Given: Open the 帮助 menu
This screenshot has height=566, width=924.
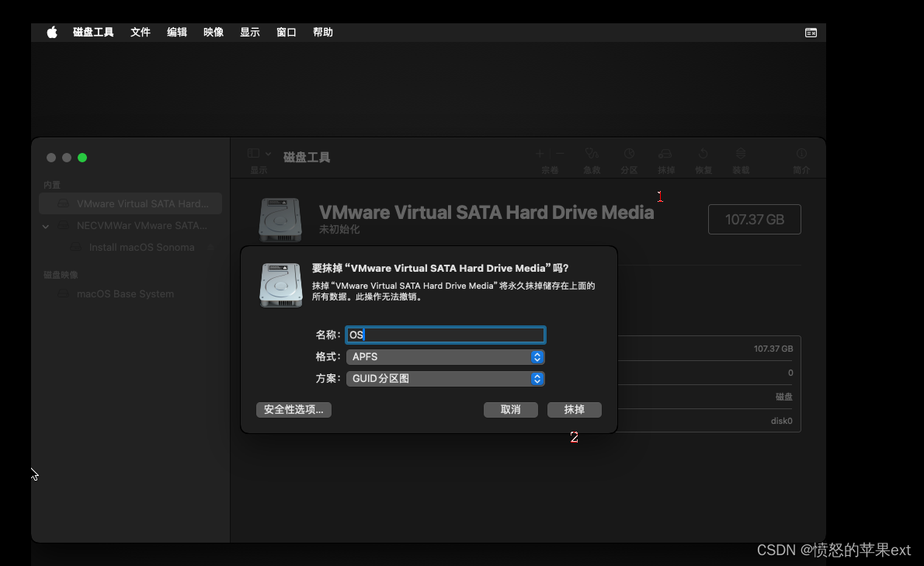Looking at the screenshot, I should click(x=323, y=33).
